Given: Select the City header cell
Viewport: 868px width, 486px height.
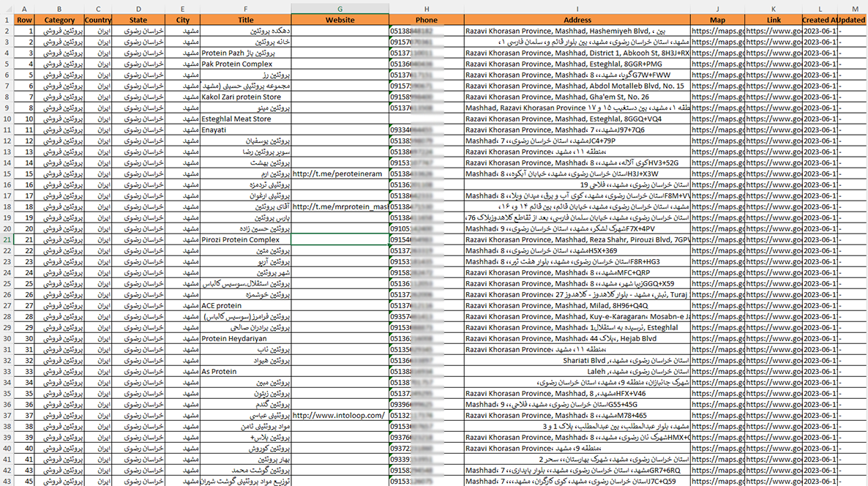Looking at the screenshot, I should point(183,20).
